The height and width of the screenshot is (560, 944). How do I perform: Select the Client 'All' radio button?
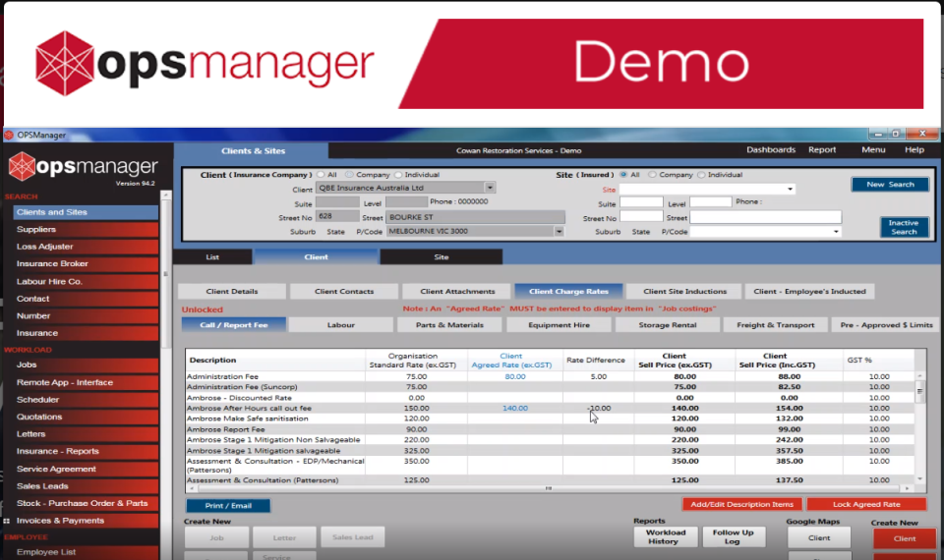pos(321,175)
